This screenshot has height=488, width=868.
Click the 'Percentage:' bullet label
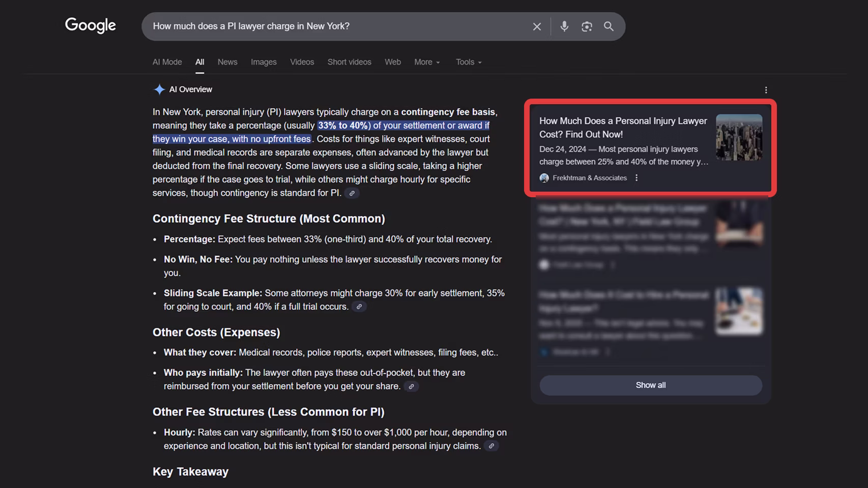[x=189, y=239]
